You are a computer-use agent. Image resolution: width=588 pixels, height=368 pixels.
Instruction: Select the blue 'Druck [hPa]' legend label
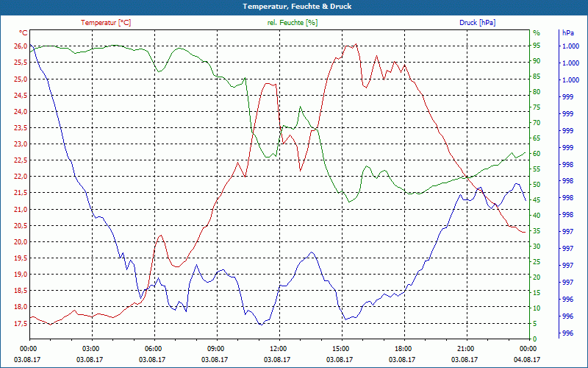coord(477,23)
